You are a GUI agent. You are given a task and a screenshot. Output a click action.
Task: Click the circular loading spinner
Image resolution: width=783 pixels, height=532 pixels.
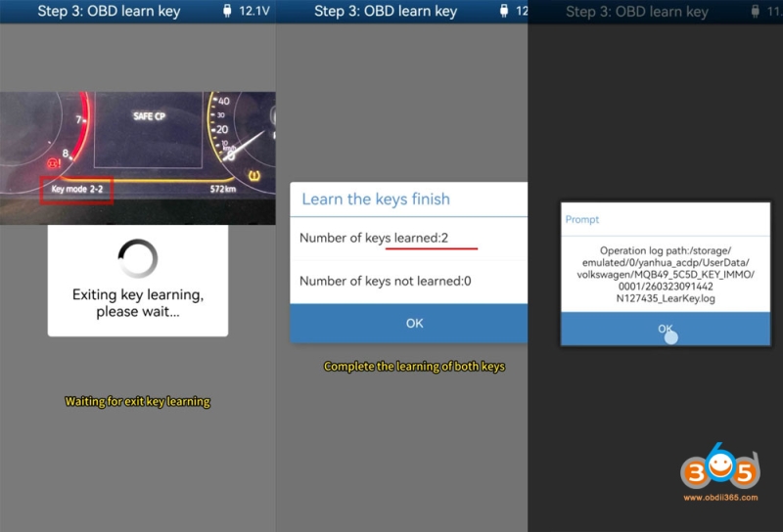(137, 258)
